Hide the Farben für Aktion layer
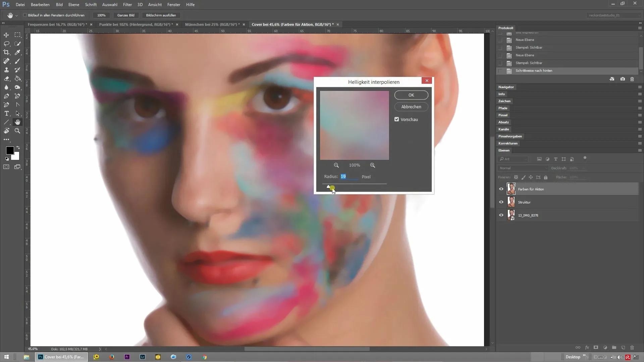Viewport: 644px width, 362px height. click(501, 189)
